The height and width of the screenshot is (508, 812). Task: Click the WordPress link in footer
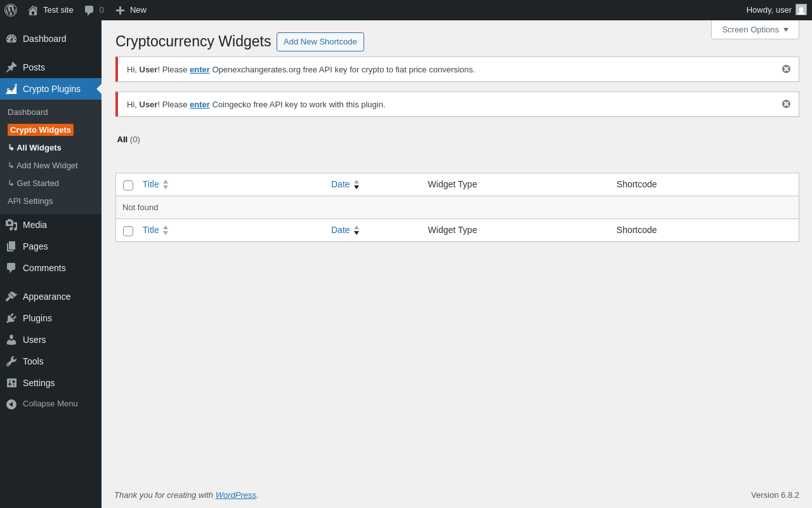pos(236,495)
